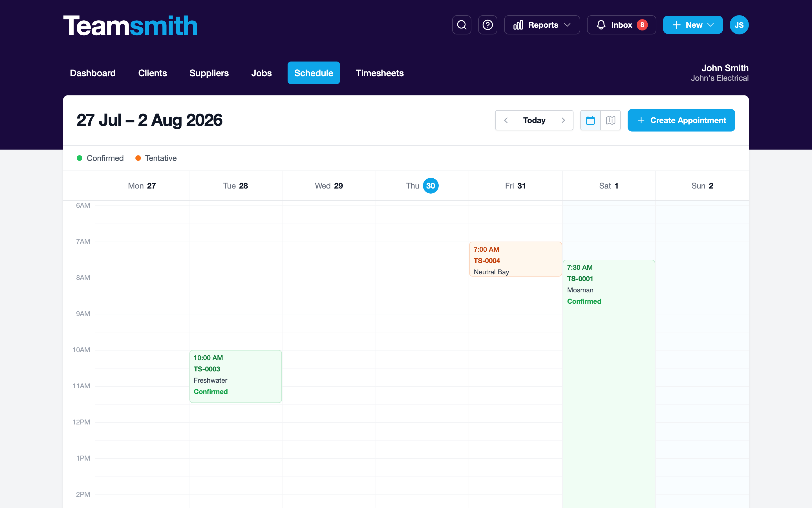This screenshot has height=508, width=812.
Task: Go to next week with right chevron
Action: (x=563, y=120)
